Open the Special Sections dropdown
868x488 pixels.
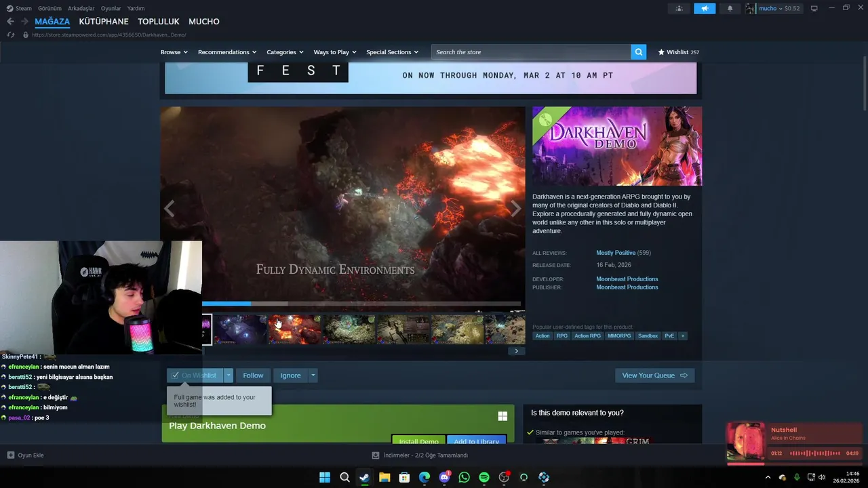pyautogui.click(x=392, y=52)
